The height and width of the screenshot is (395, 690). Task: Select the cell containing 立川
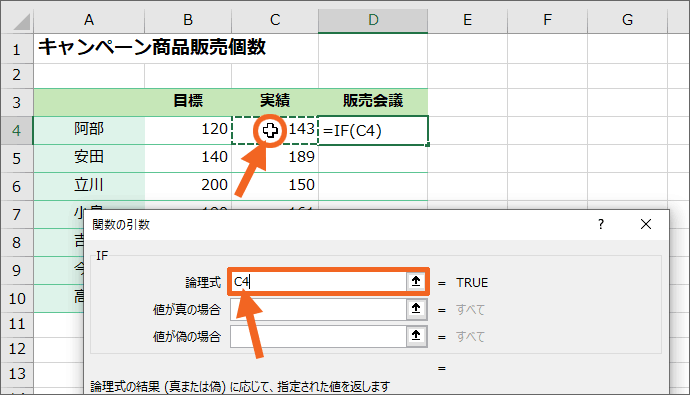[x=89, y=186]
